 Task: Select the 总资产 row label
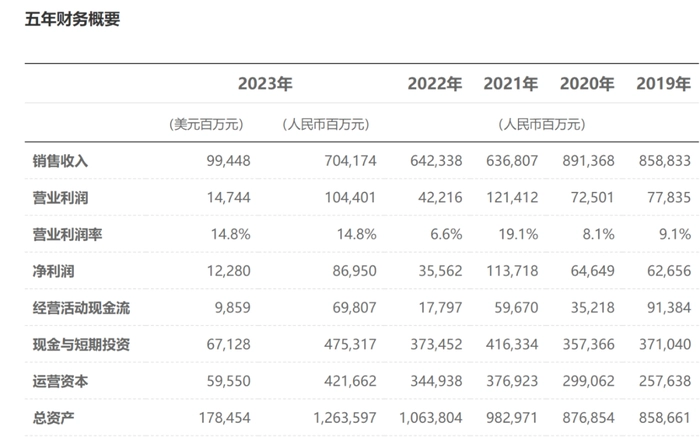pos(54,418)
